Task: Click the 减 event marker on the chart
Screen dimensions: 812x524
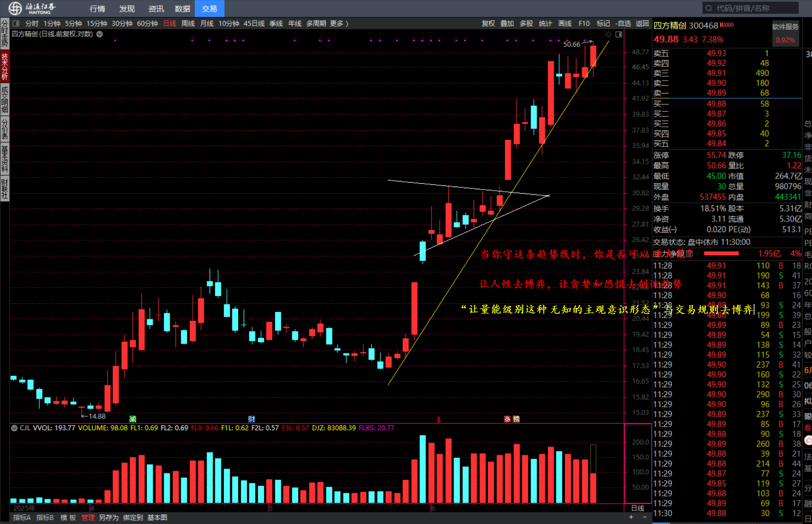Action: pos(133,419)
